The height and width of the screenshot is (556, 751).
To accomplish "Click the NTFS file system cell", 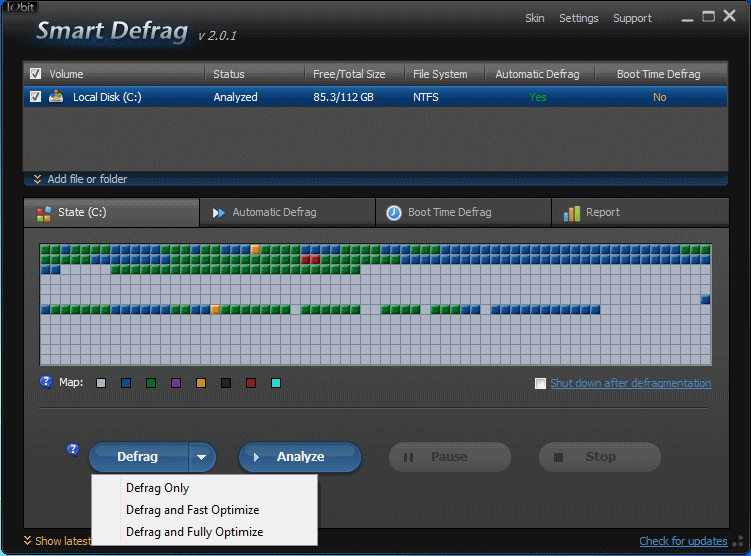I will pyautogui.click(x=425, y=97).
